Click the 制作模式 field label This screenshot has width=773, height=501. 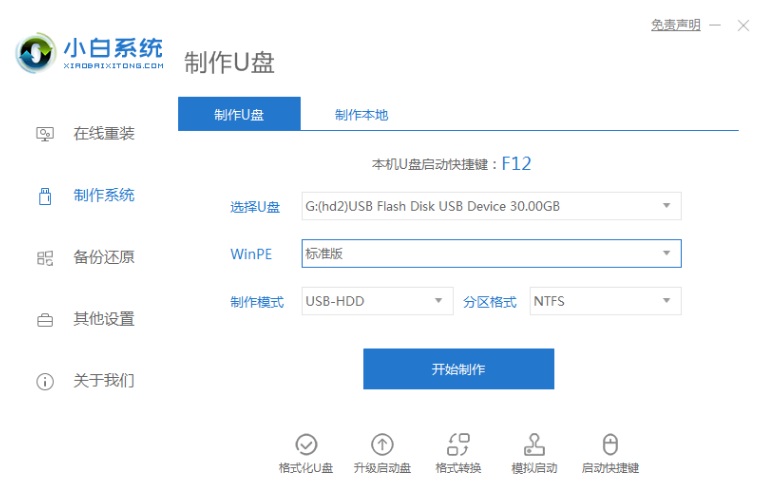point(257,302)
